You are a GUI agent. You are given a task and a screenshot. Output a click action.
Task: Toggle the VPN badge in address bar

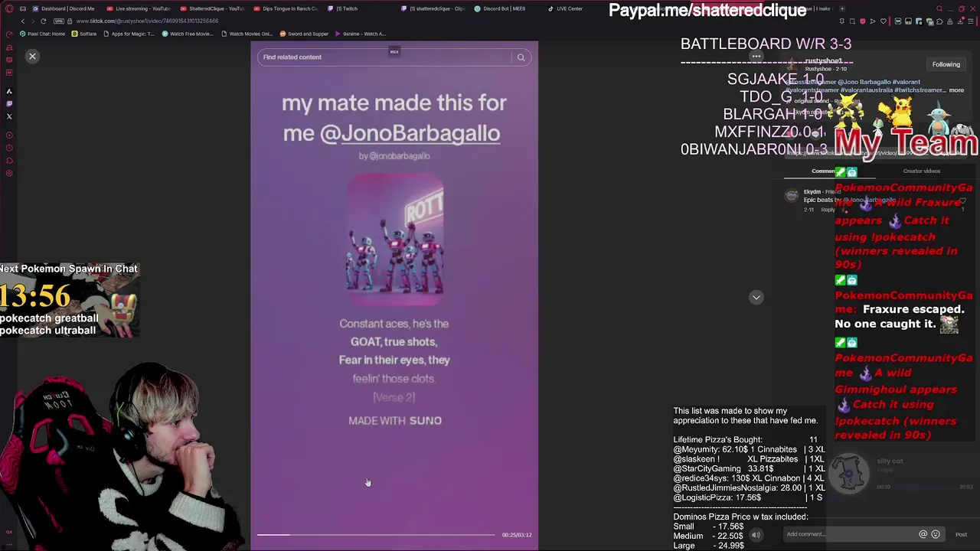[x=59, y=21]
